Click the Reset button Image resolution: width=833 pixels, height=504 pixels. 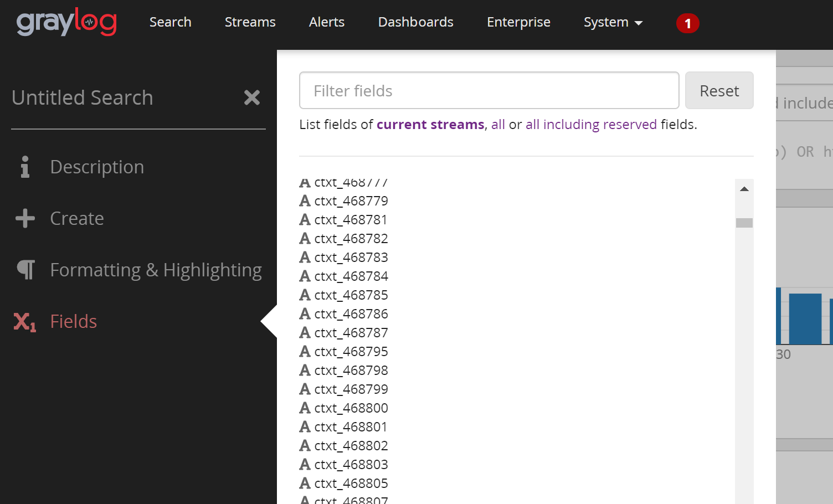click(719, 90)
